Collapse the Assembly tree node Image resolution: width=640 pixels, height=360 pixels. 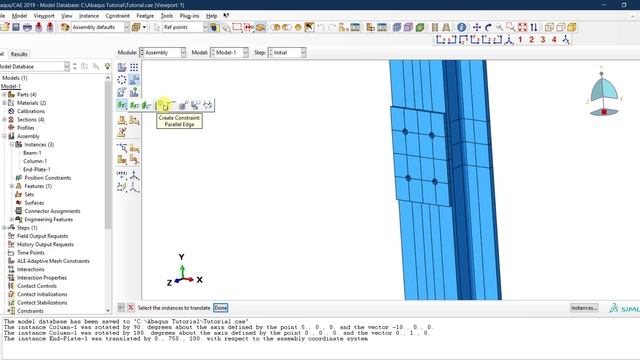4,136
